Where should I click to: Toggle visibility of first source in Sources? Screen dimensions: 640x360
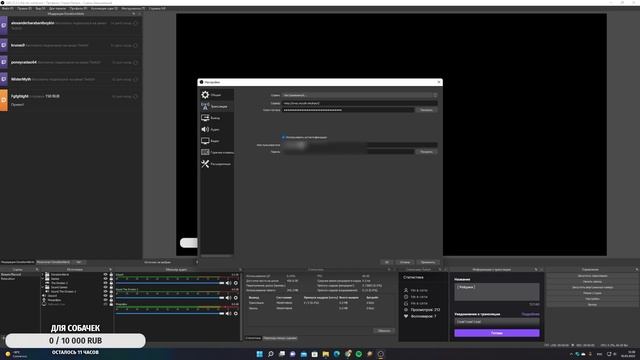[x=105, y=274]
